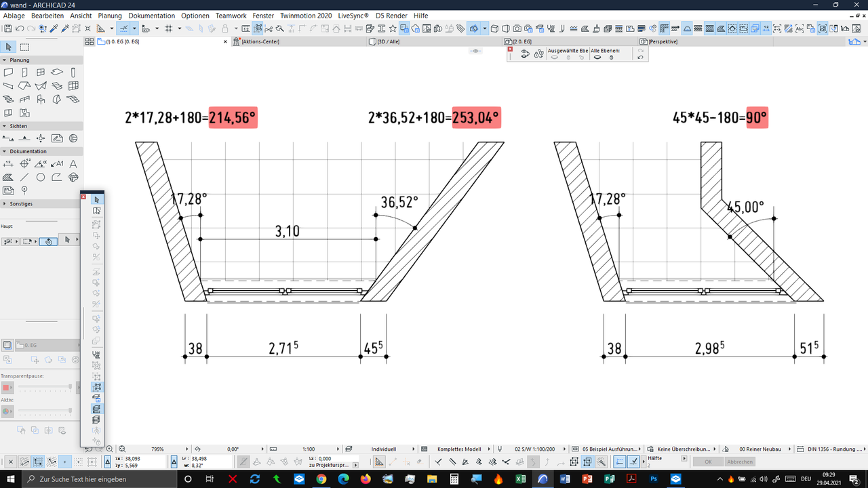Toggle the guide line snap button
868x488 pixels.
click(123, 28)
